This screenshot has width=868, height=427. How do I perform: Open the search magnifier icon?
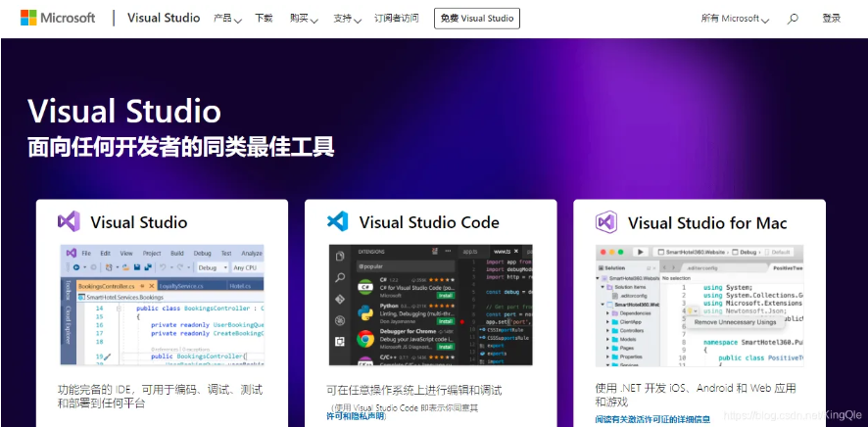click(x=793, y=19)
